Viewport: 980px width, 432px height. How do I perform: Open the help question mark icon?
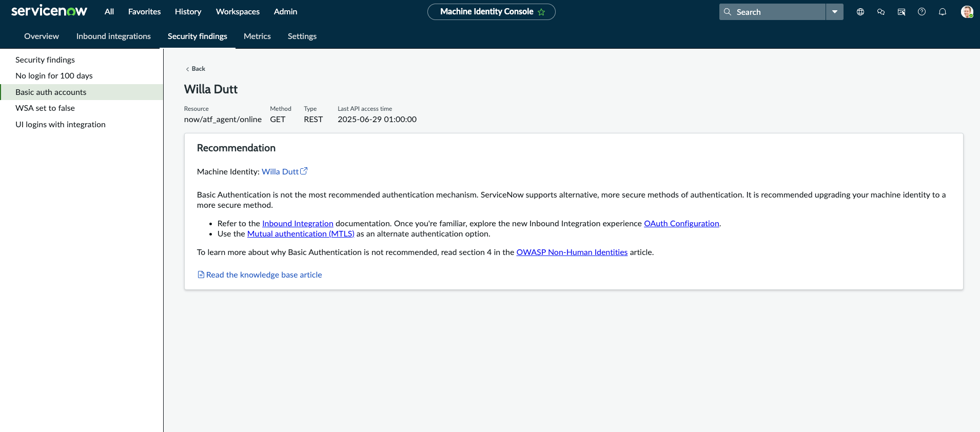[922, 12]
